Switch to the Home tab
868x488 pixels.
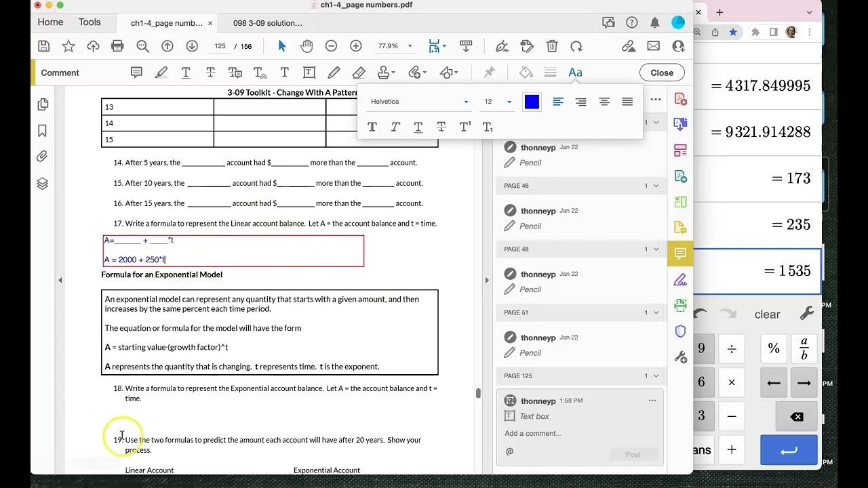(x=51, y=22)
